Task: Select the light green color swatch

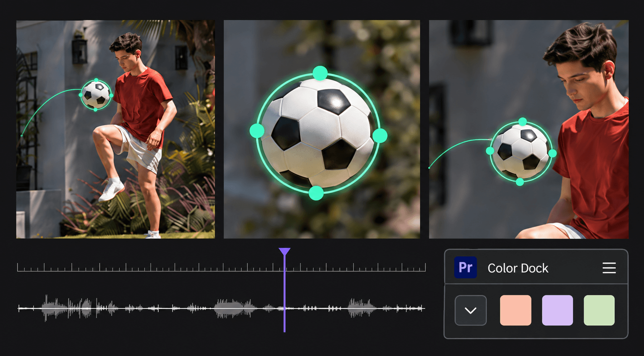Action: click(x=599, y=310)
